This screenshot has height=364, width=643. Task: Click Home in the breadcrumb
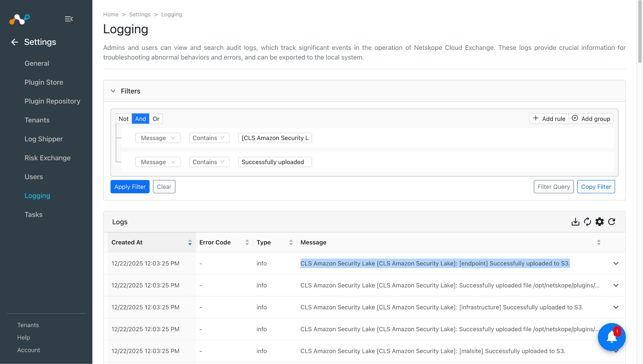point(111,14)
